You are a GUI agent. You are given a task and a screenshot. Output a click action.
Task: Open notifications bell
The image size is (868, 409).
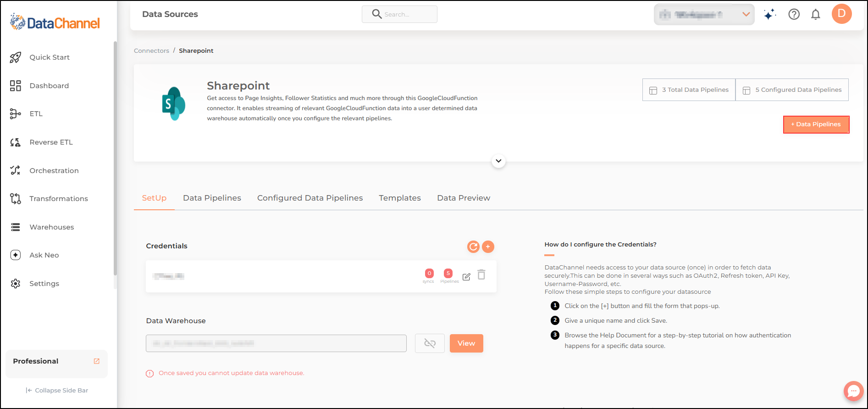pos(816,14)
